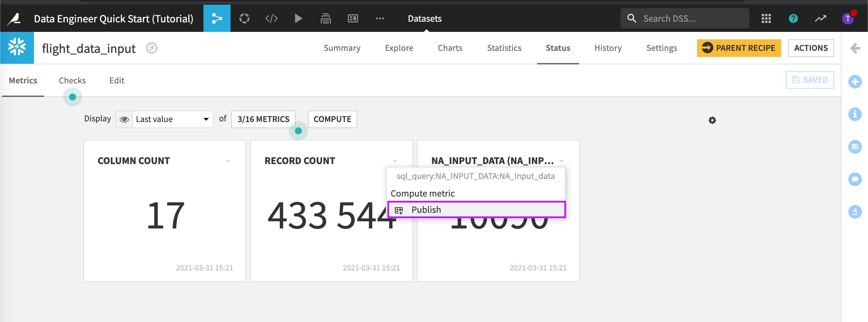The height and width of the screenshot is (322, 868).
Task: Expand Column Count tile dropdown arrow
Action: click(x=228, y=161)
